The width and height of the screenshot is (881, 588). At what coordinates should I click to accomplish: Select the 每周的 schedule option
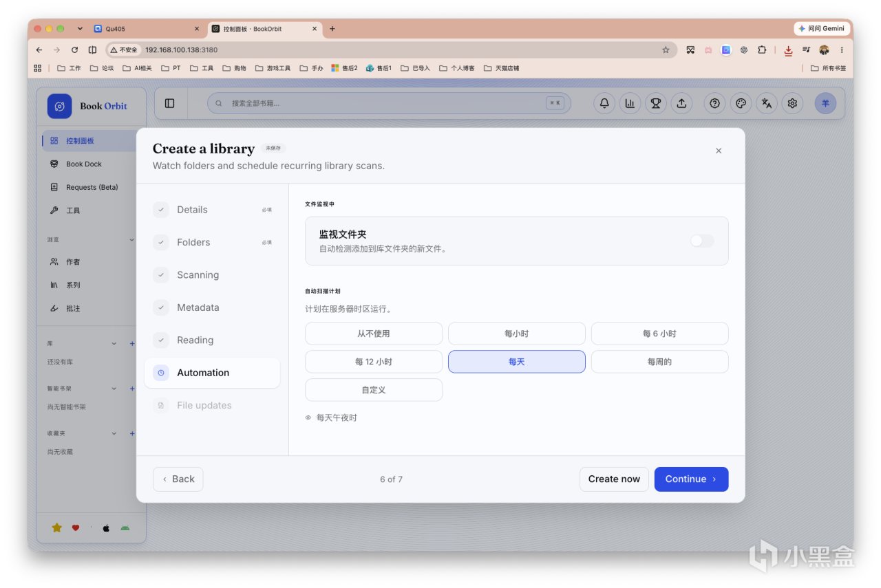(659, 362)
